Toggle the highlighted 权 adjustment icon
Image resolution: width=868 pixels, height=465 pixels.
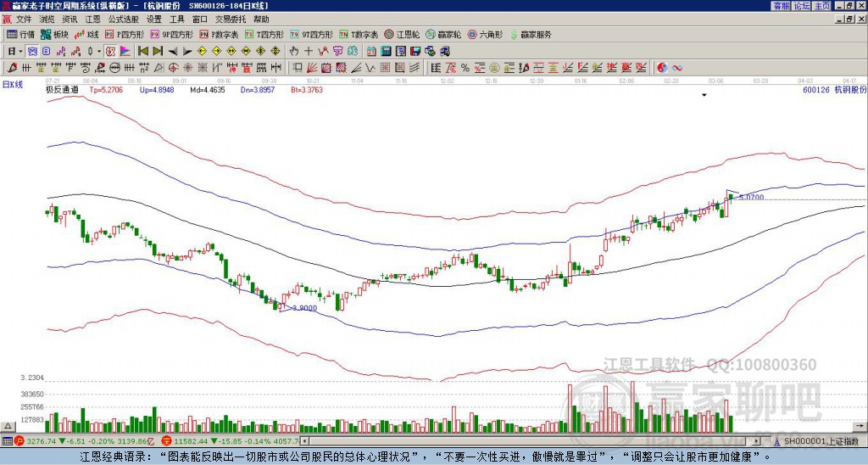(110, 51)
